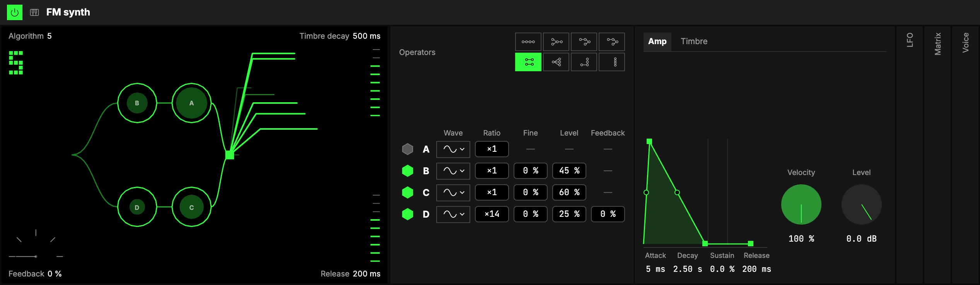Choose the algorithm with two operators merging into a chain

[x=556, y=42]
